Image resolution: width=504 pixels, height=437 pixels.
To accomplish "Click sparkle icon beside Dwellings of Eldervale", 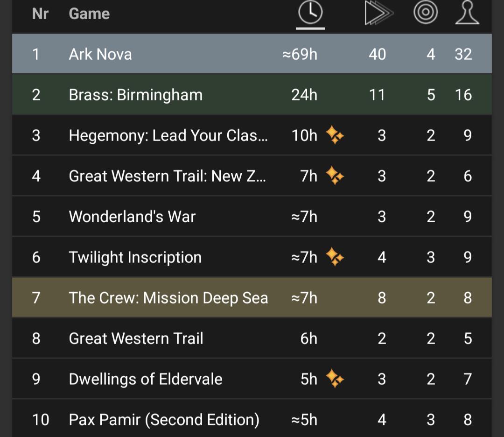I will tap(335, 379).
